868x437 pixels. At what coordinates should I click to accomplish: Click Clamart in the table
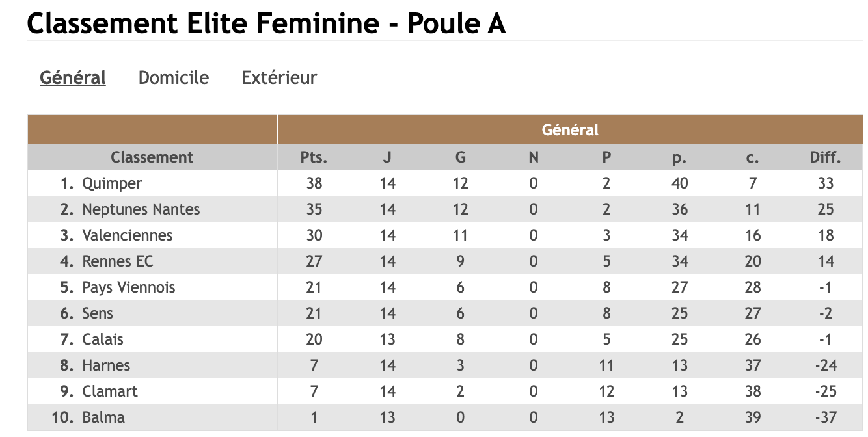[x=110, y=391]
